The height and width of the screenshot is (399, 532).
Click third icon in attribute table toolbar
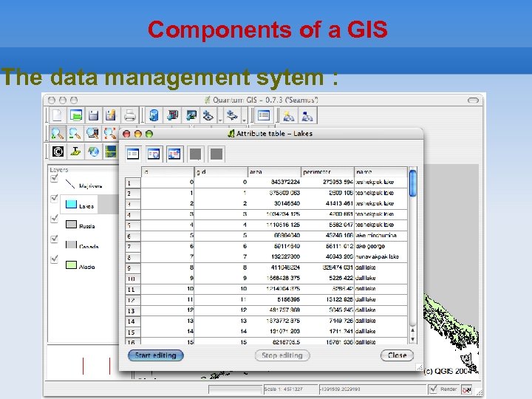click(174, 154)
